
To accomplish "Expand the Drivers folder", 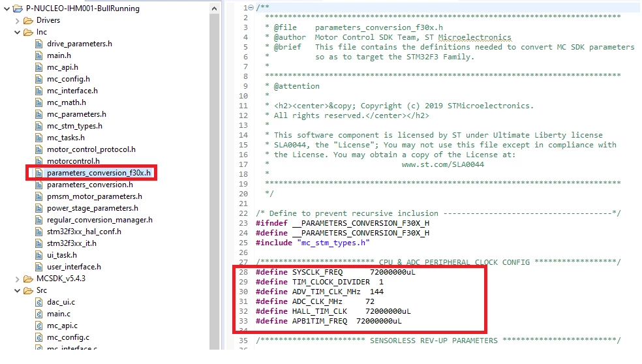I will click(x=17, y=20).
